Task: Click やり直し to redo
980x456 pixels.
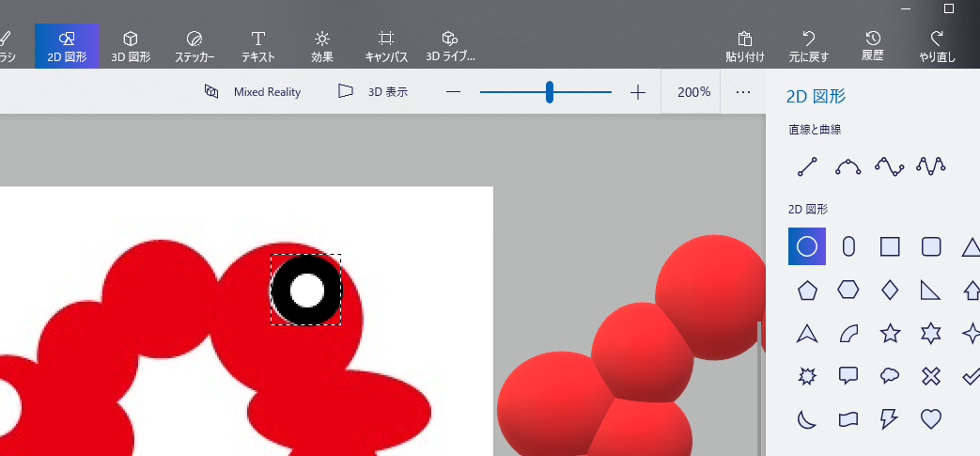Action: click(x=936, y=46)
